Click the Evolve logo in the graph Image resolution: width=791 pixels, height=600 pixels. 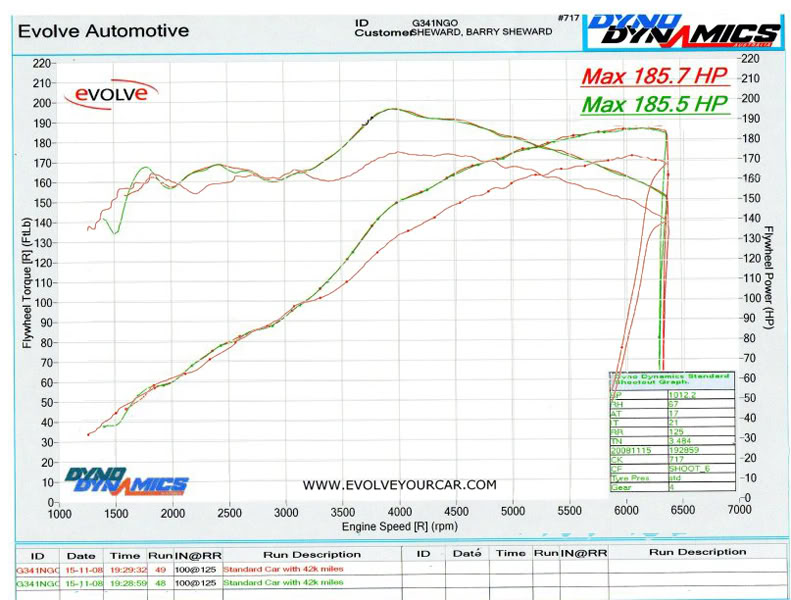[111, 93]
